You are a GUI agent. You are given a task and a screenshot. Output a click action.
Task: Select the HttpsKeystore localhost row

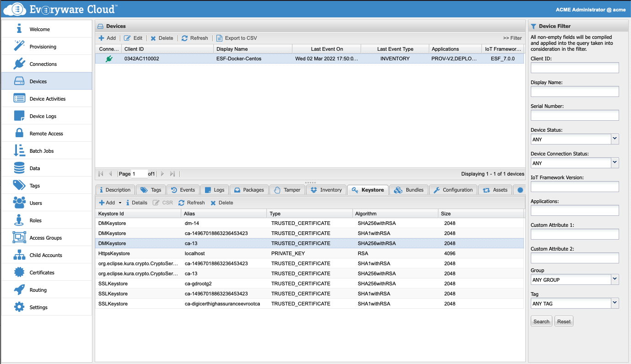(x=309, y=253)
